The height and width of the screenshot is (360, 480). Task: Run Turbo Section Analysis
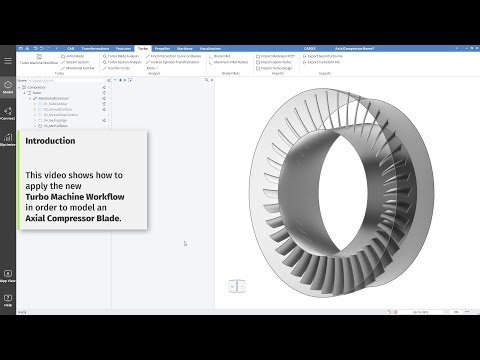pyautogui.click(x=122, y=62)
